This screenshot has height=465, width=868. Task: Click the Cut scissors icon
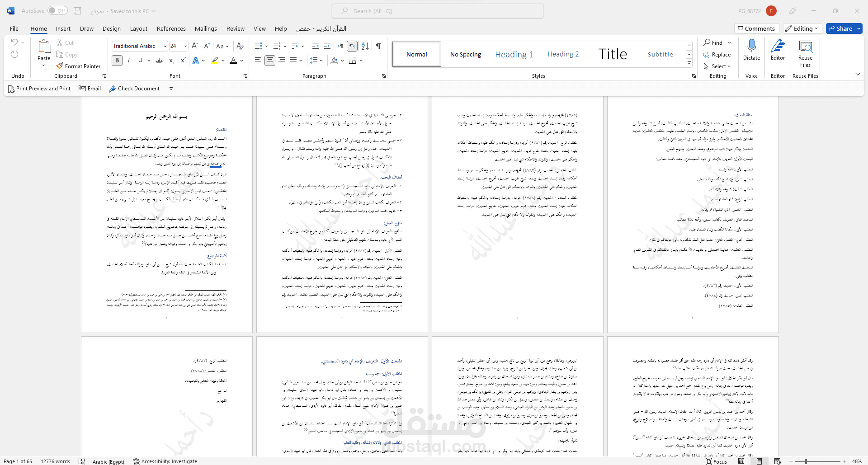tap(60, 42)
